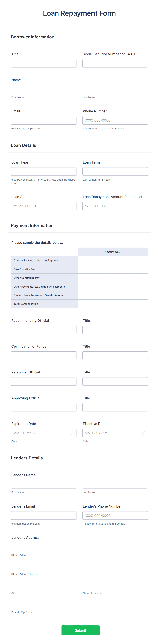The height and width of the screenshot is (644, 159).
Task: Open the Expiration Date calendar picker icon
Action: point(72,433)
